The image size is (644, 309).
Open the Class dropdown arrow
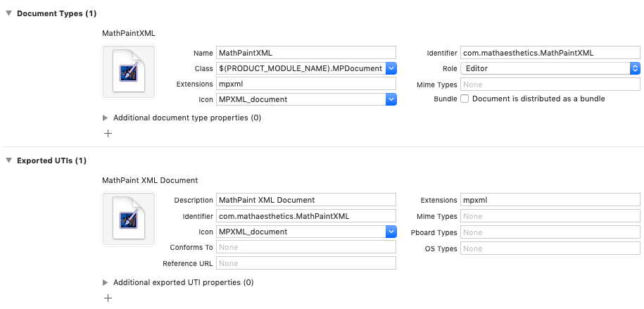391,68
